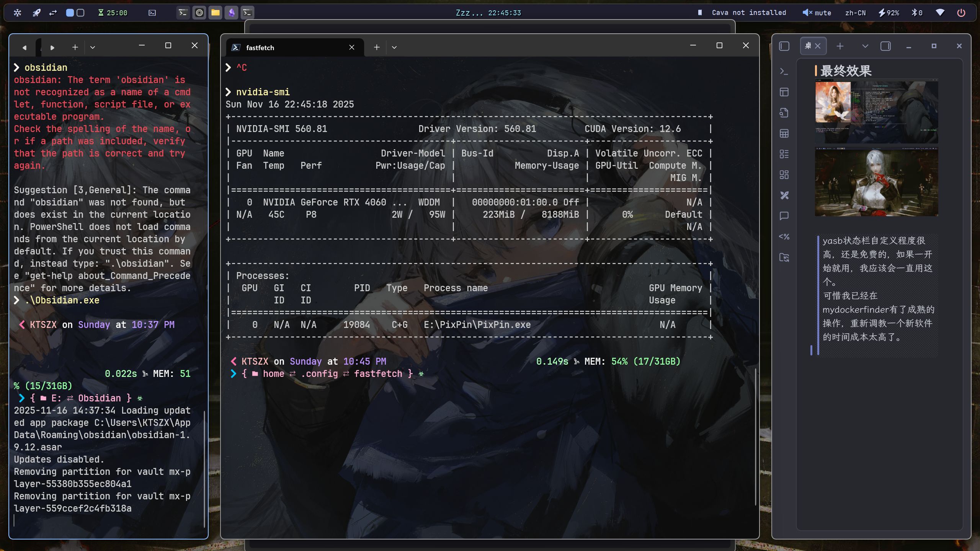Open the first screenshot image in the Obsidian note
980x551 pixels.
[x=876, y=111]
